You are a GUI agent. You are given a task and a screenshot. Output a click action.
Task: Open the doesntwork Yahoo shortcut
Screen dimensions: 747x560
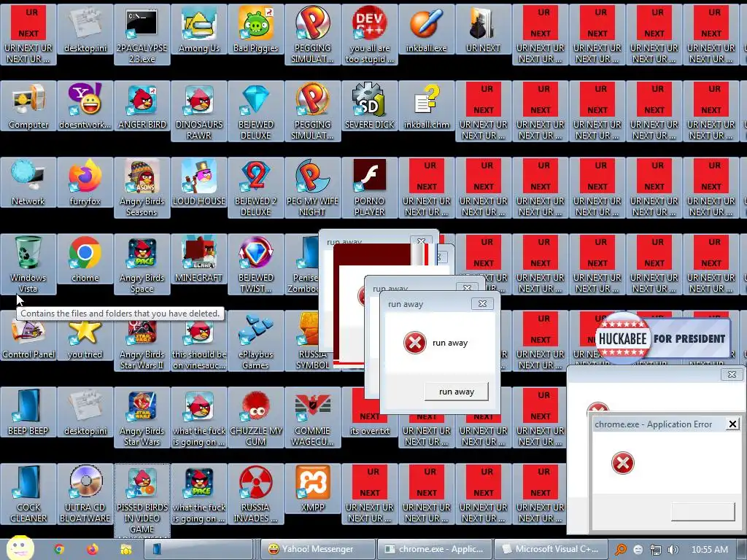[x=85, y=106]
